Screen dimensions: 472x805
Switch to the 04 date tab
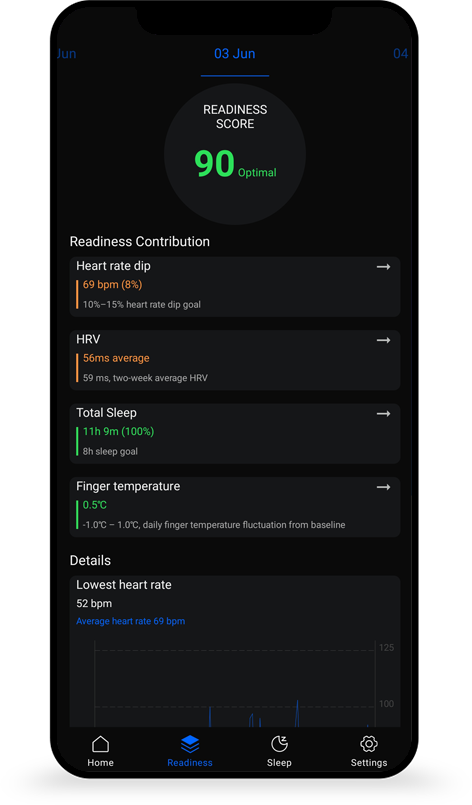coord(400,54)
